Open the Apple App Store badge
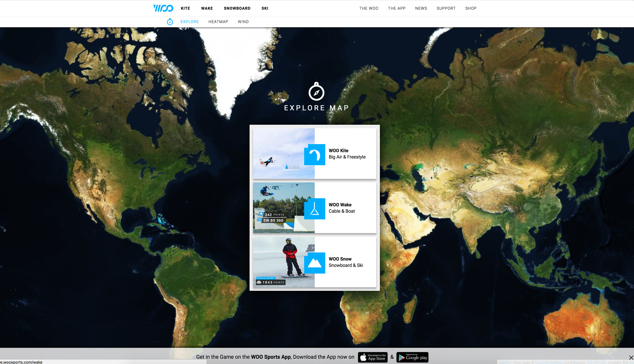Image resolution: width=634 pixels, height=364 pixels. click(x=373, y=357)
